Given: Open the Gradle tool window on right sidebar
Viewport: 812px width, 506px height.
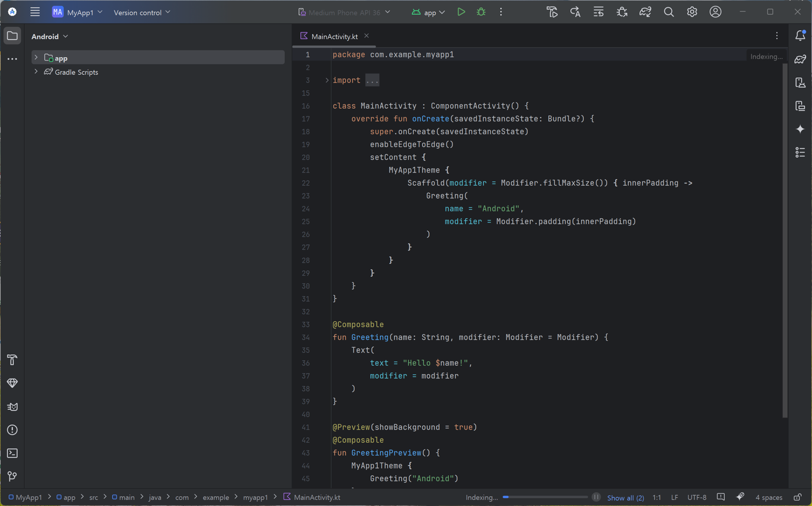Looking at the screenshot, I should coord(800,59).
